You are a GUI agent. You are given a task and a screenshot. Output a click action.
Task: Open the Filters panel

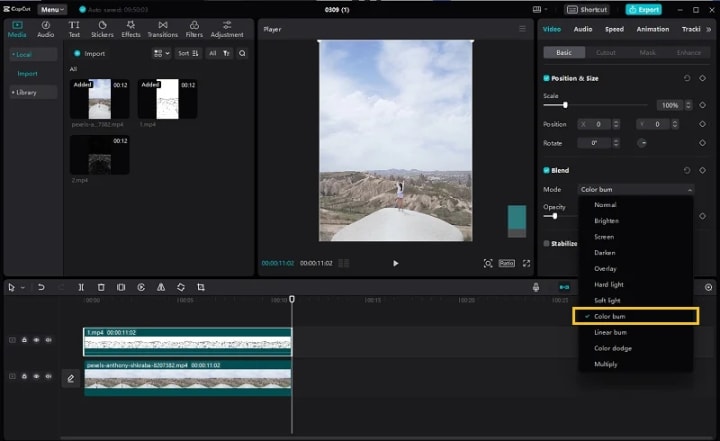click(194, 28)
